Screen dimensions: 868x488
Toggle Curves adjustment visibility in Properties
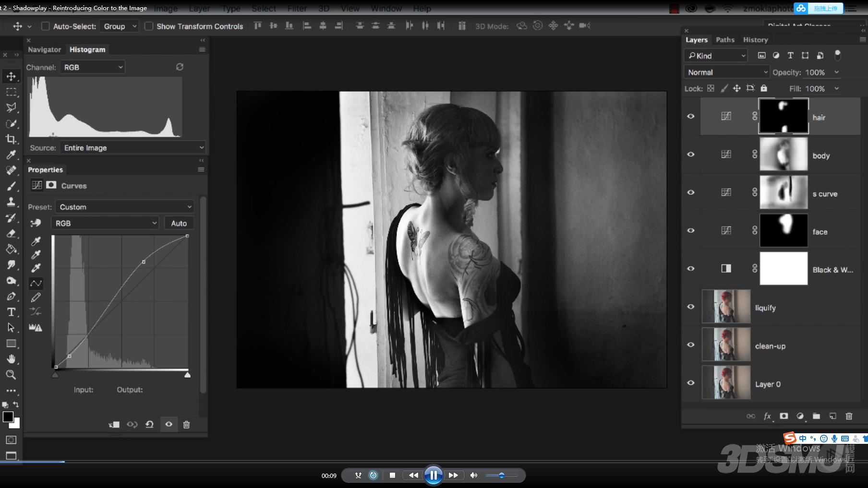click(169, 424)
